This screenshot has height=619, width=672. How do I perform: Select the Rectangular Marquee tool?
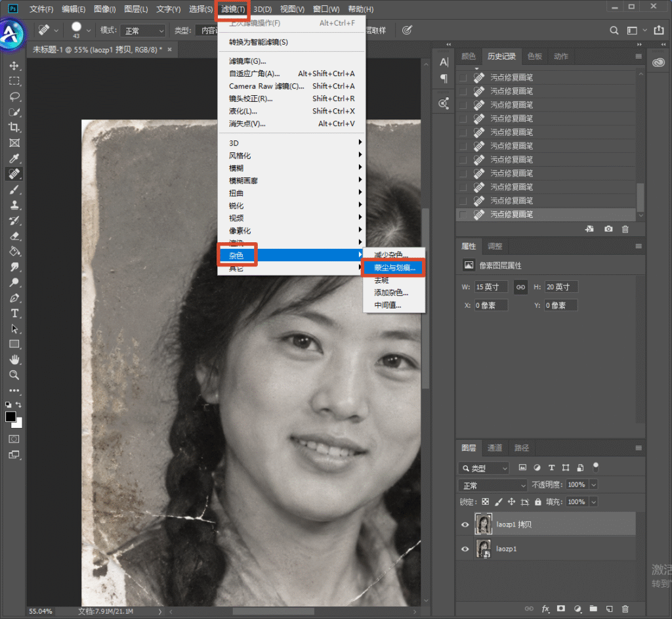(14, 81)
